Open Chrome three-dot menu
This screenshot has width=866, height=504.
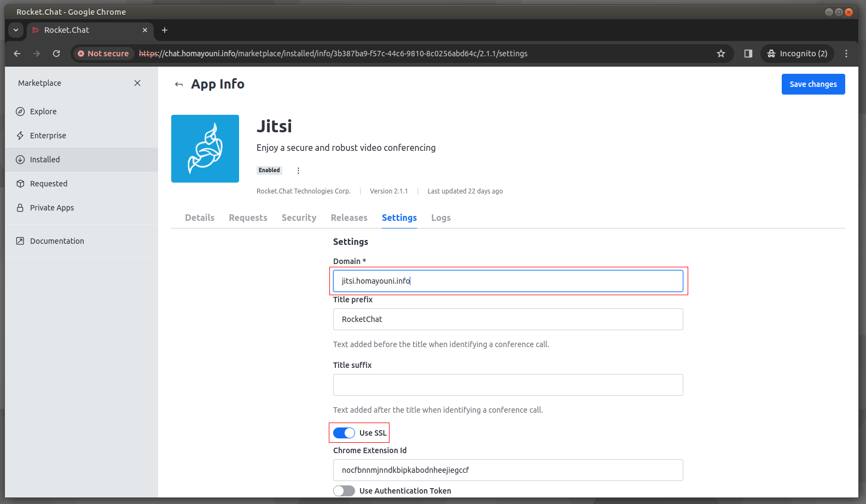tap(846, 54)
